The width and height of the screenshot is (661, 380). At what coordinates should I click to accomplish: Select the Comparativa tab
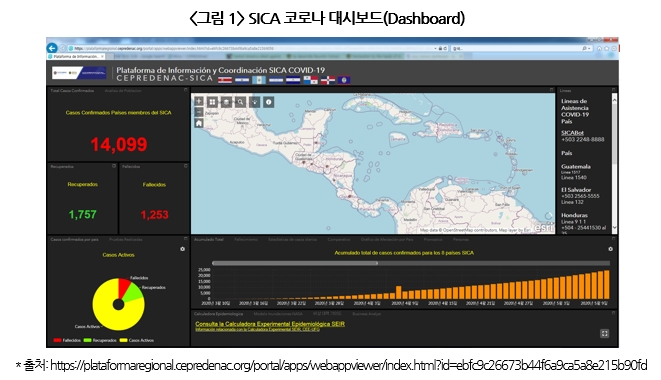[x=339, y=239]
